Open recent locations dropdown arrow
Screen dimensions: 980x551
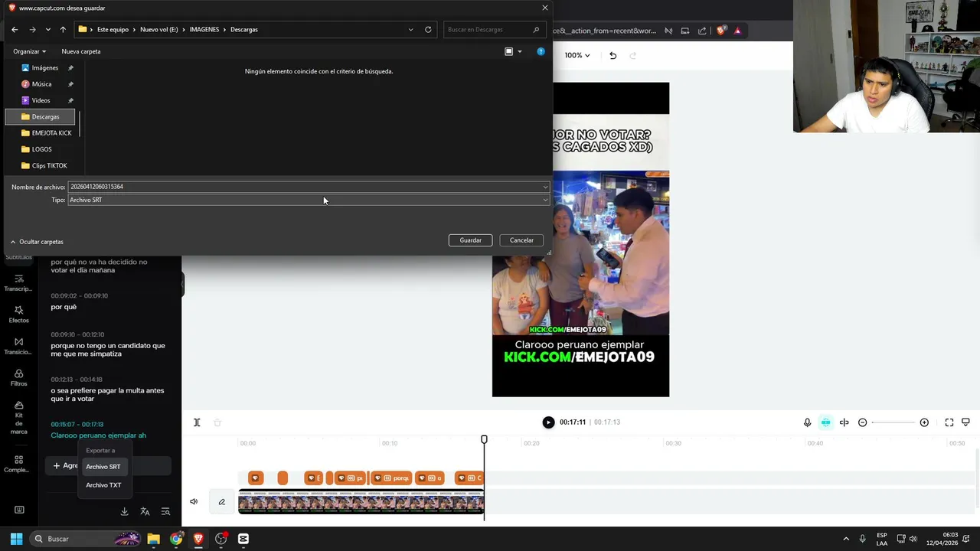point(47,30)
